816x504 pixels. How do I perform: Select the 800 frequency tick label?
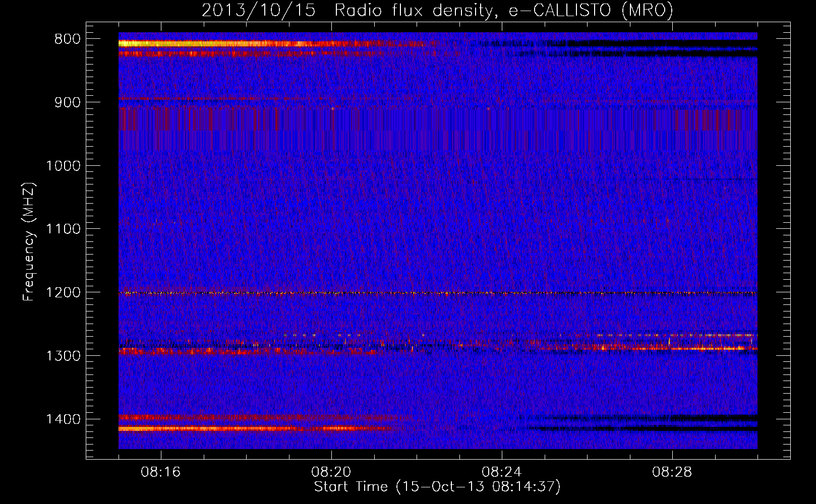click(68, 39)
